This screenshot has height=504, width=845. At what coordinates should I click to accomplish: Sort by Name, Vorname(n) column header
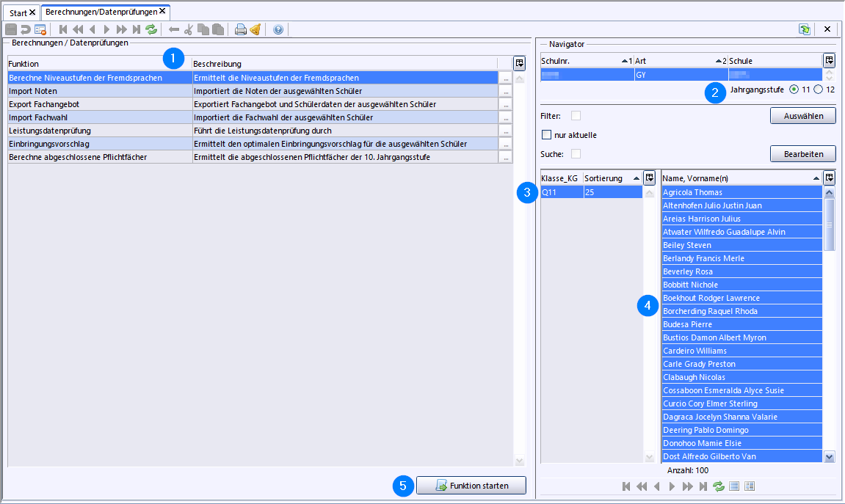pos(741,178)
